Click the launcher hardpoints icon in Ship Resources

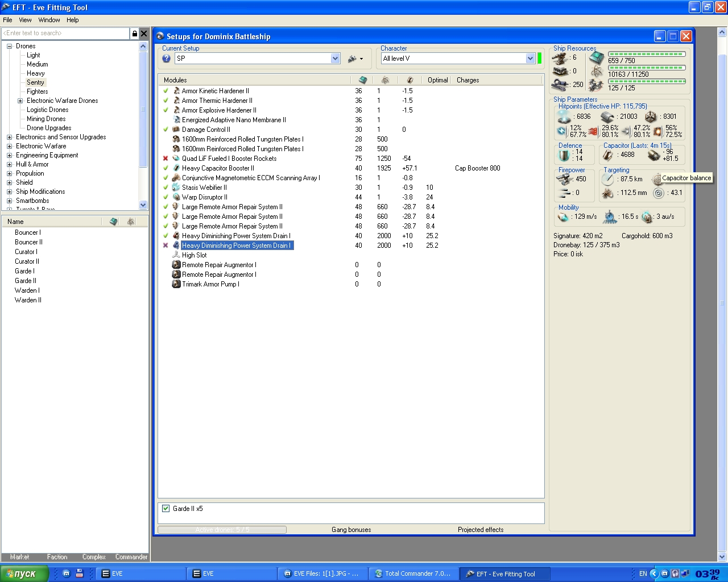[x=560, y=72]
